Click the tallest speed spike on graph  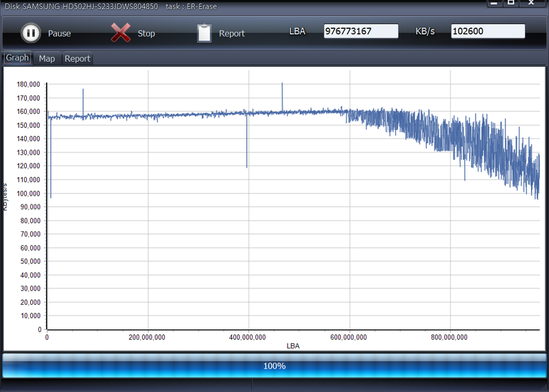pyautogui.click(x=282, y=85)
